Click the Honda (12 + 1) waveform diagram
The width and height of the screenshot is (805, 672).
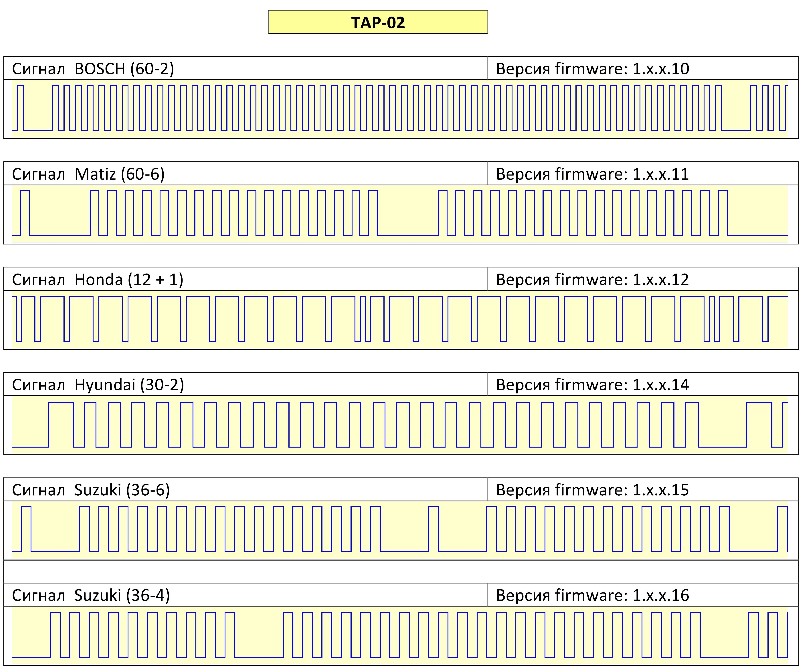click(400, 319)
